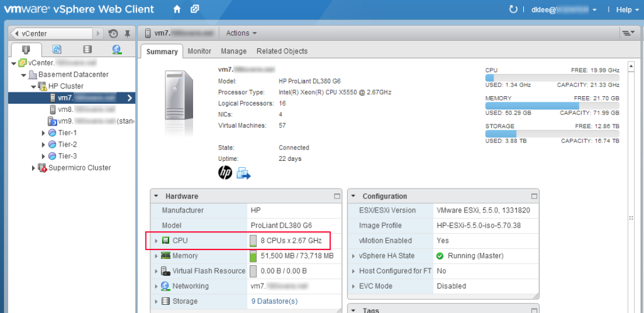
Task: Switch to Networking view tab icon
Action: [117, 49]
